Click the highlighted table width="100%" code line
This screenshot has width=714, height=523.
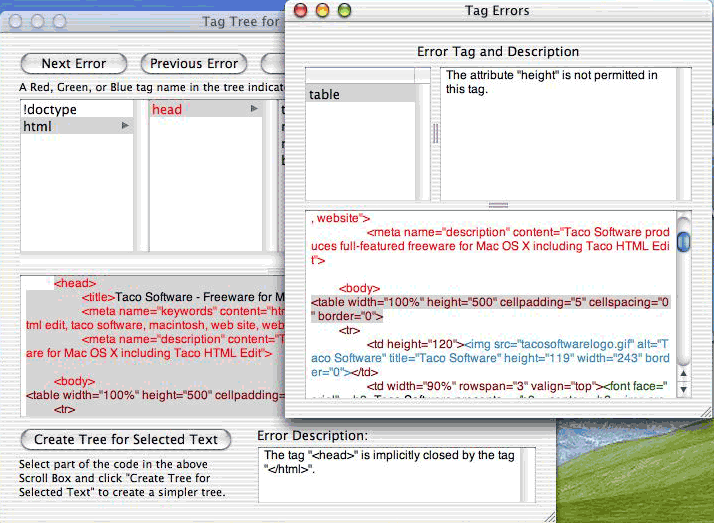click(490, 309)
